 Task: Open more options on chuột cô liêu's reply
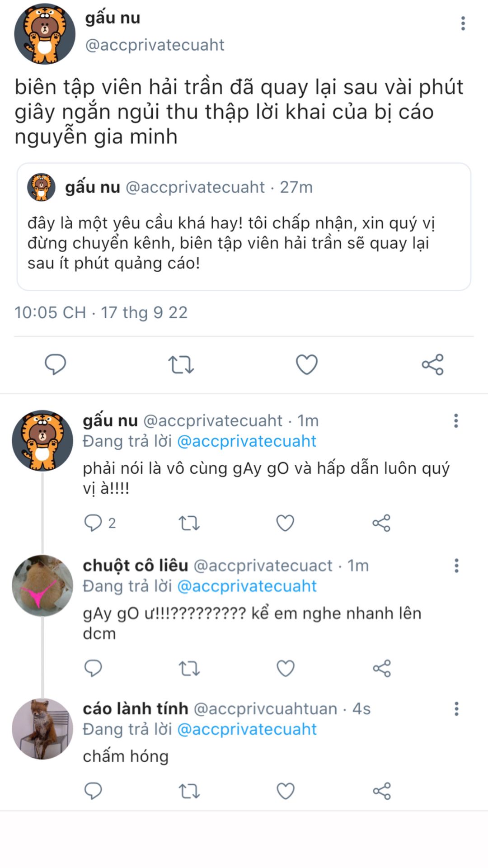point(456,566)
